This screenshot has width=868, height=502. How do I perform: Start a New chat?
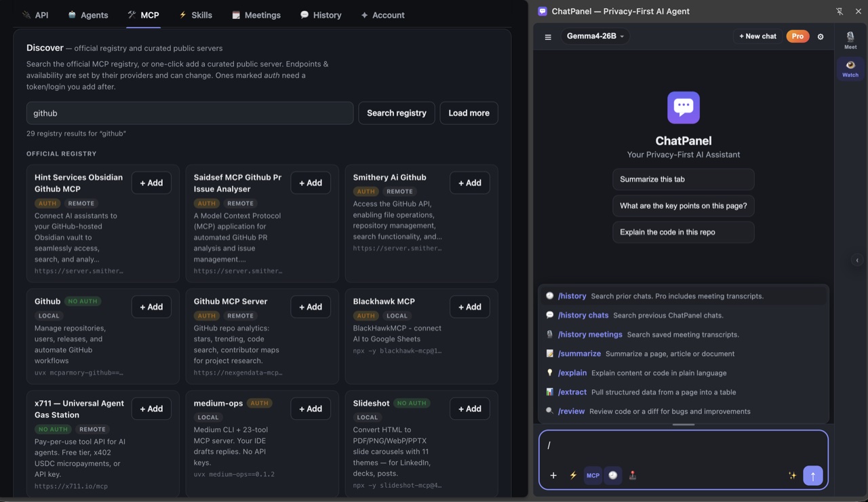pyautogui.click(x=757, y=36)
